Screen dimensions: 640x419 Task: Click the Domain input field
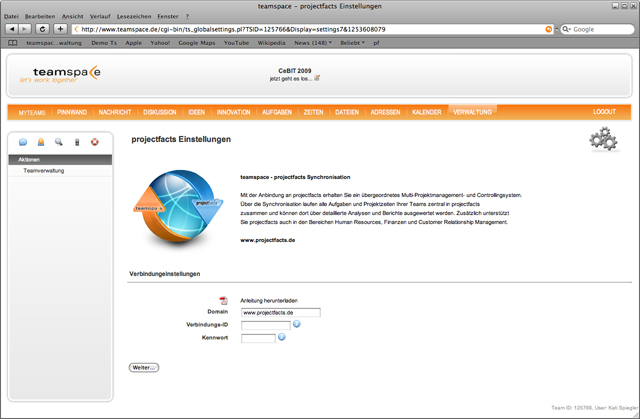pyautogui.click(x=281, y=313)
